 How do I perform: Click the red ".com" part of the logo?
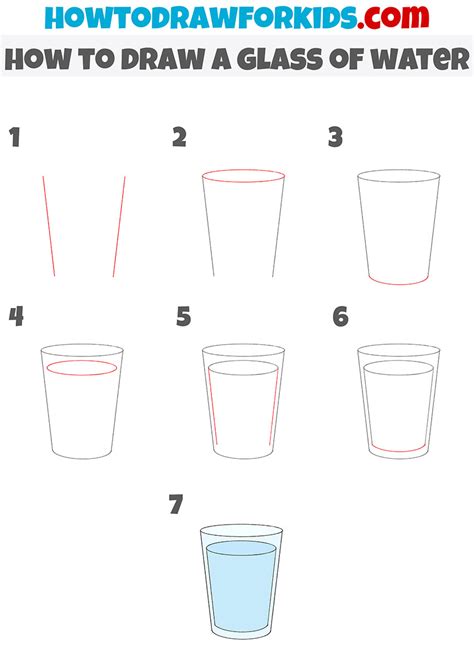(x=393, y=17)
